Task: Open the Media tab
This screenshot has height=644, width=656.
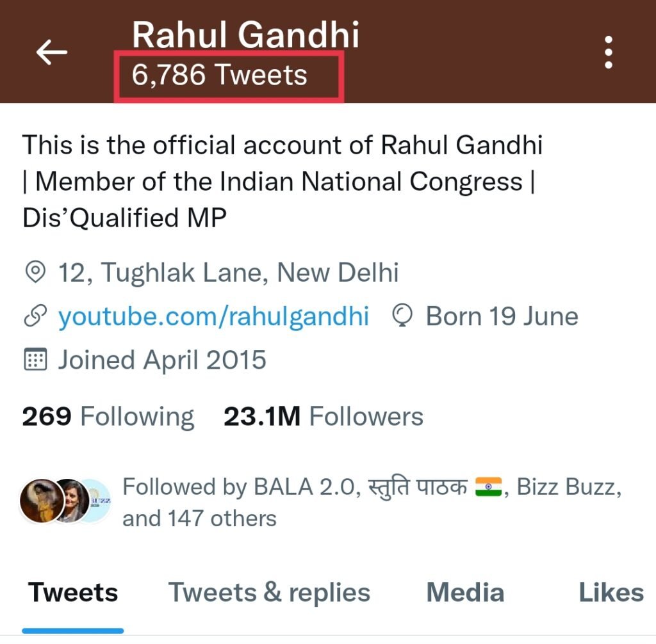Action: [465, 593]
